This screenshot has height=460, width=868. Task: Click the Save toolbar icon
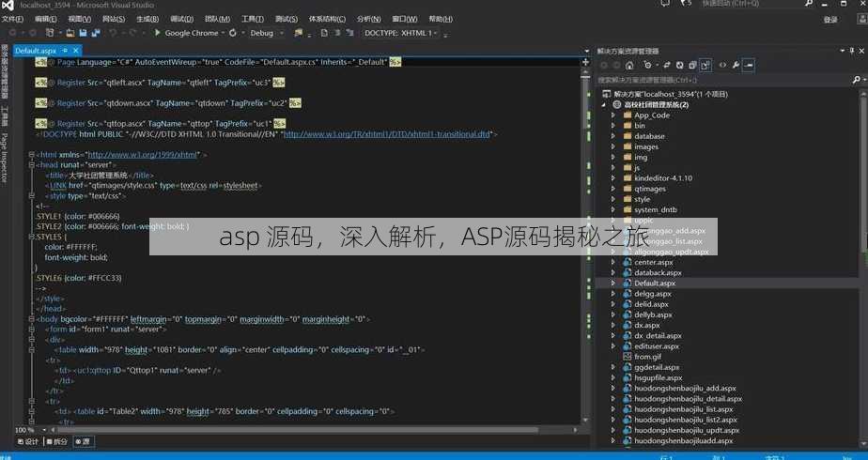point(83,33)
